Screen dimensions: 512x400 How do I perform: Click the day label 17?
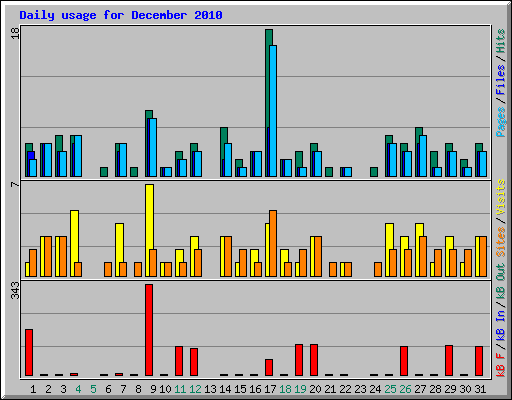pyautogui.click(x=270, y=389)
